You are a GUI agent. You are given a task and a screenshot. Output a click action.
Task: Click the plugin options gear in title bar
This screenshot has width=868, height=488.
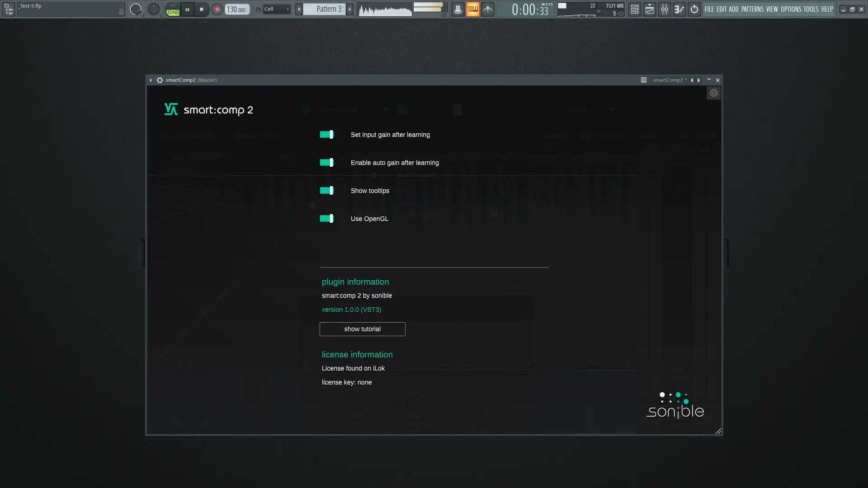(x=160, y=80)
